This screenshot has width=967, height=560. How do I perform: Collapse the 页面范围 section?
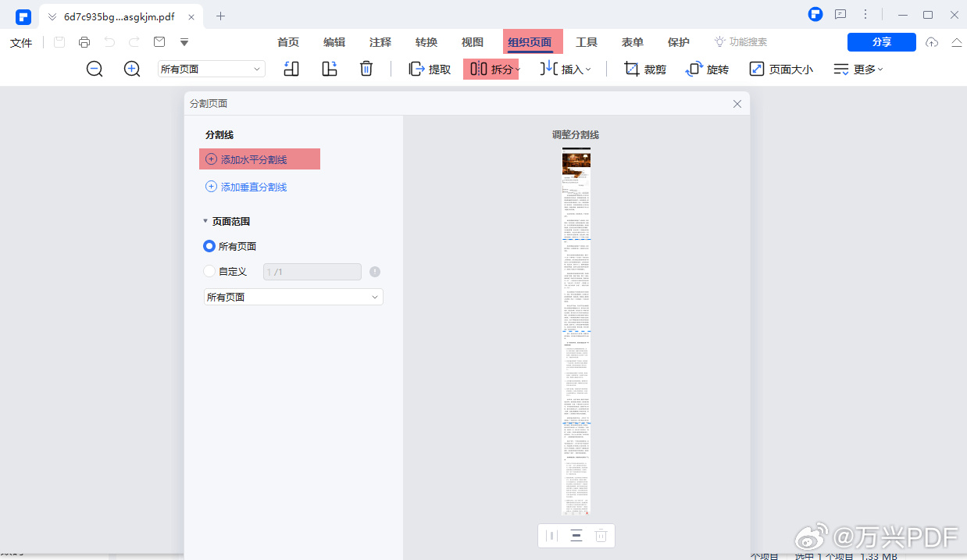tap(205, 220)
